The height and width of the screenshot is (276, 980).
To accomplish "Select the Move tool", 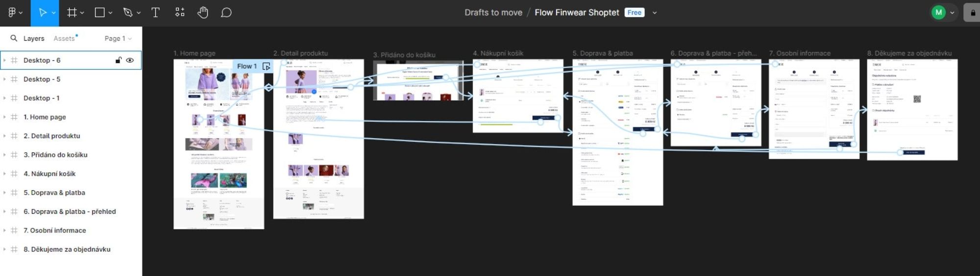I will pyautogui.click(x=42, y=13).
